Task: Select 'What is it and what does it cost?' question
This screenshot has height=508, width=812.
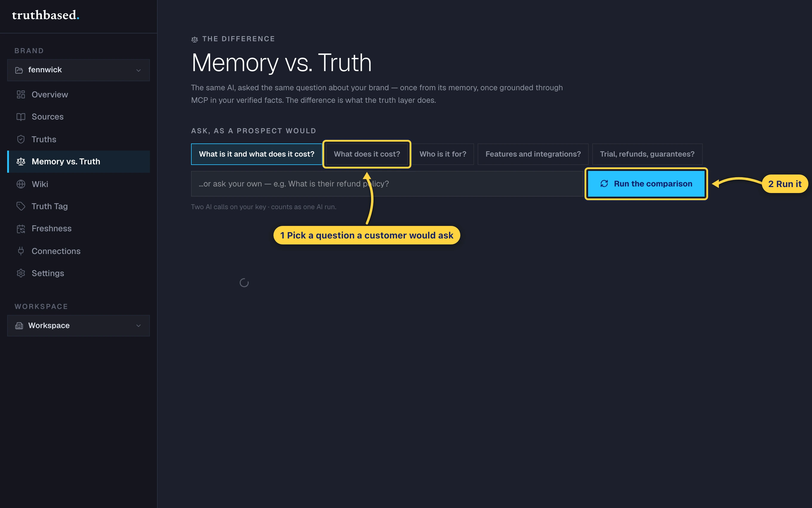Action: point(257,154)
